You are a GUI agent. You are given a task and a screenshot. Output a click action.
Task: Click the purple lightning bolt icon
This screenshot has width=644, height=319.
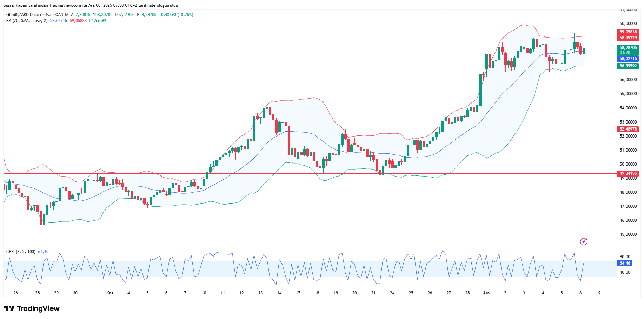point(584,241)
